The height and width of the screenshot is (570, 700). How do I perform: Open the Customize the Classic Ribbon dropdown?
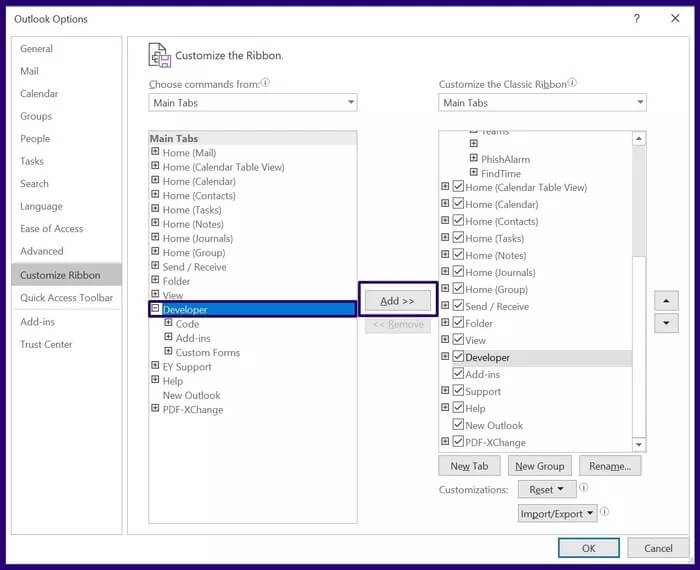click(542, 103)
